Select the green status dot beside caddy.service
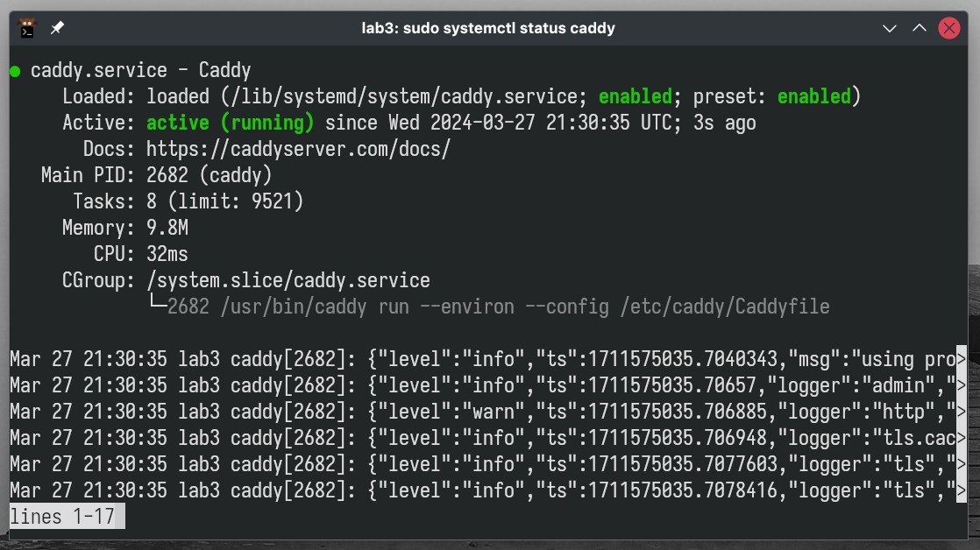This screenshot has width=980, height=550. 13,70
